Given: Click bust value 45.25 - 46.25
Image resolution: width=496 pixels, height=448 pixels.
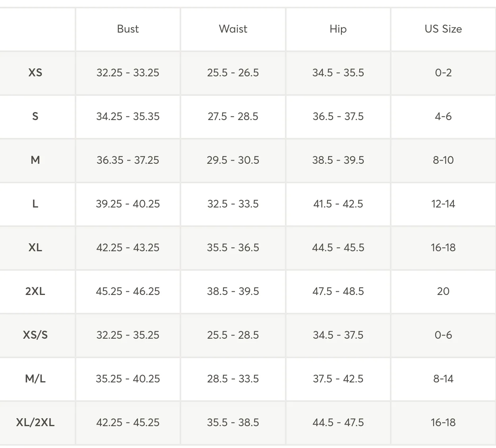Looking at the screenshot, I should tap(128, 291).
